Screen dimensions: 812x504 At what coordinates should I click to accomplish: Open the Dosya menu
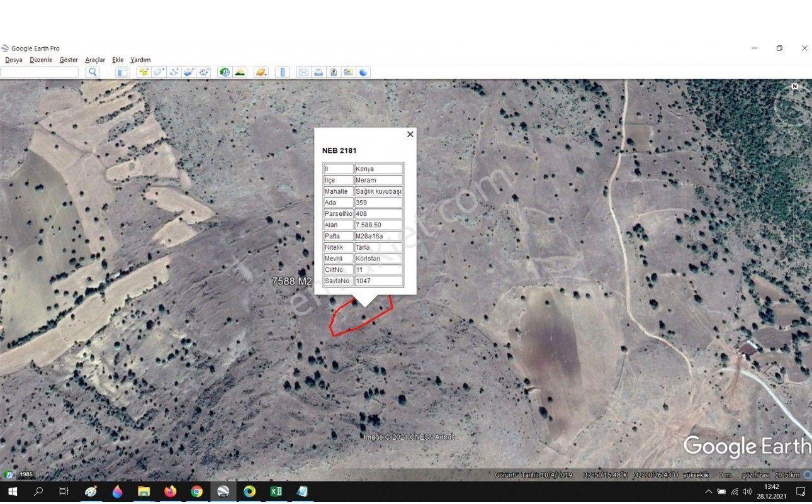coord(13,60)
